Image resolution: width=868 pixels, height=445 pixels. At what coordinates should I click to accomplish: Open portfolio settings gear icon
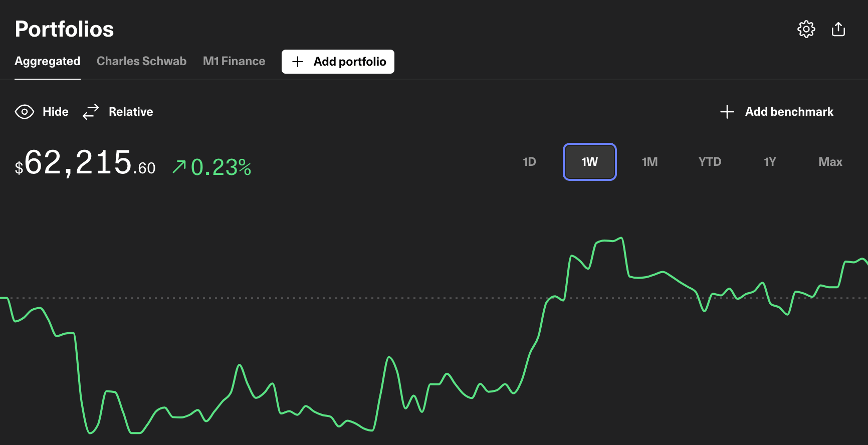pos(806,29)
